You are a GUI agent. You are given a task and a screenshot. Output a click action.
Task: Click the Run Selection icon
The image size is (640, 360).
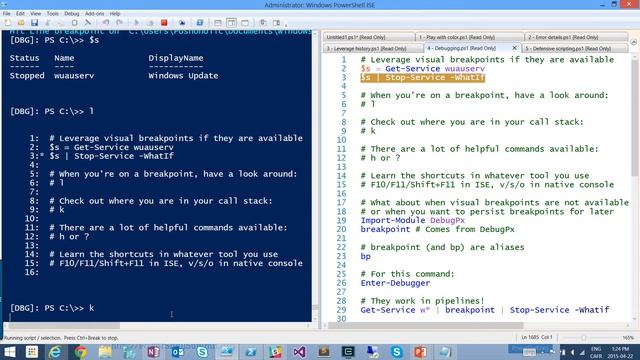(150, 23)
